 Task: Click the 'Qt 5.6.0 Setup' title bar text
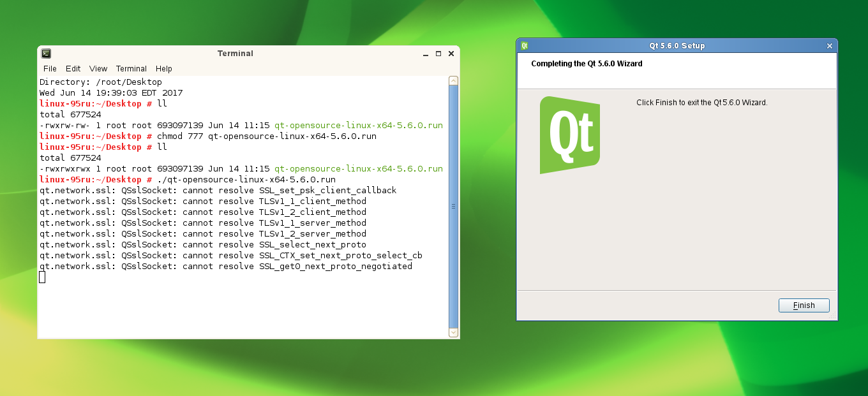[x=677, y=46]
